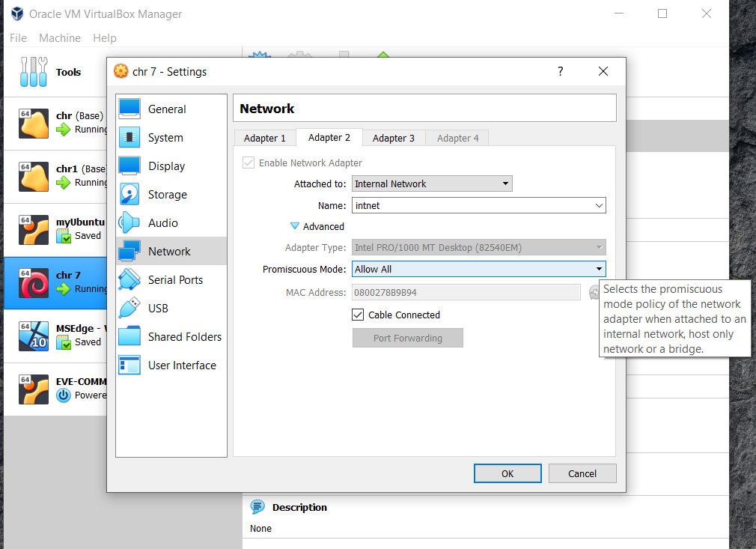The image size is (756, 549).
Task: Collapse the Advanced section triangle
Action: 295,225
